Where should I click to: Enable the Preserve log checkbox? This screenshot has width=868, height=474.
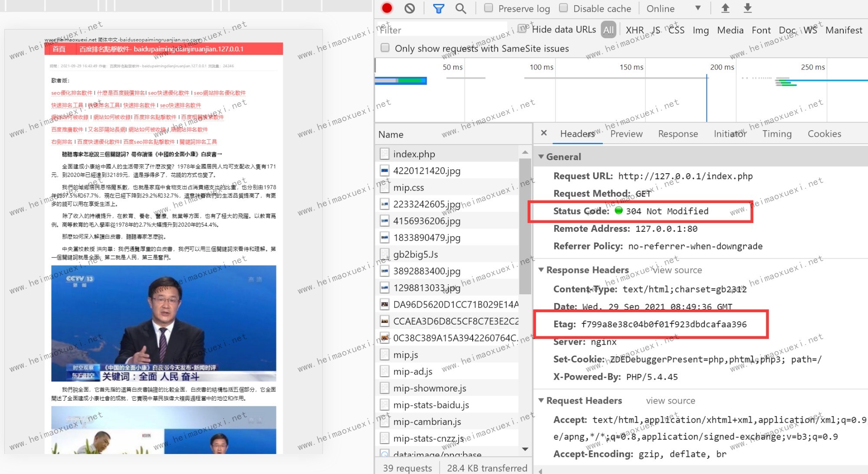(489, 8)
